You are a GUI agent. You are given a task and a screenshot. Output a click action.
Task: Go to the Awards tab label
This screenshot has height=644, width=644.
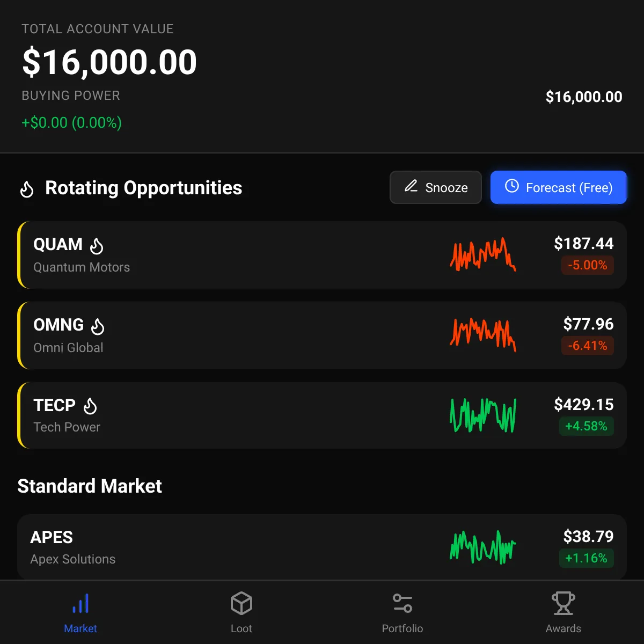(563, 628)
